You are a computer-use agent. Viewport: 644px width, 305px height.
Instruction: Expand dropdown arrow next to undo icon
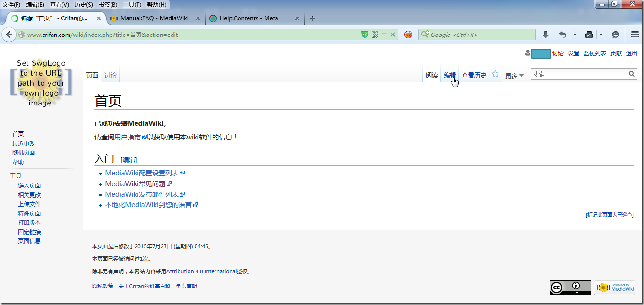[x=575, y=35]
